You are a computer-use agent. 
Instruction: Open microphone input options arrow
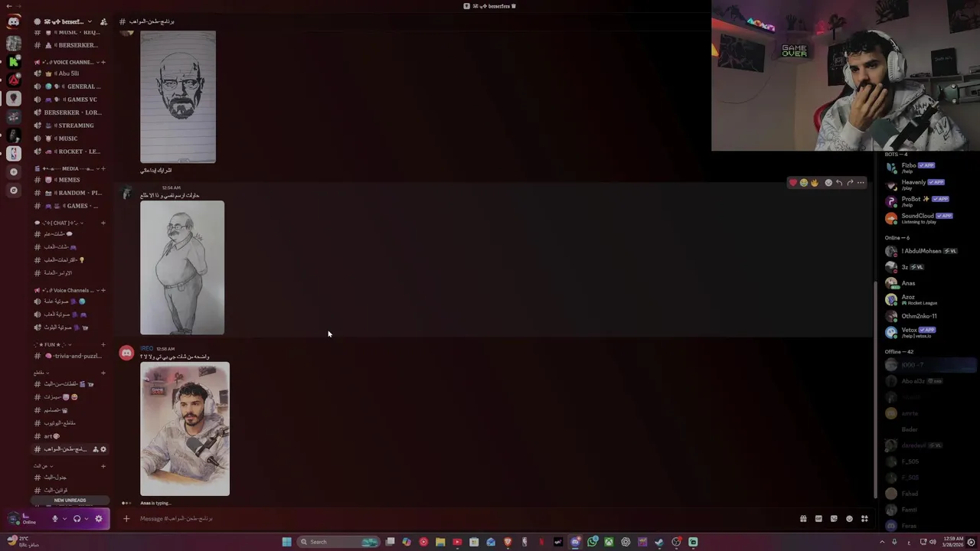tap(64, 519)
